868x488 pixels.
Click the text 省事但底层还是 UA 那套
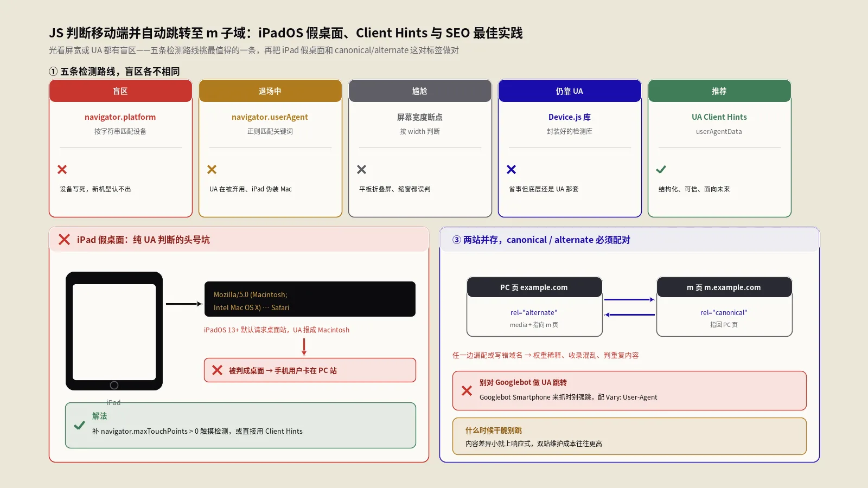544,189
